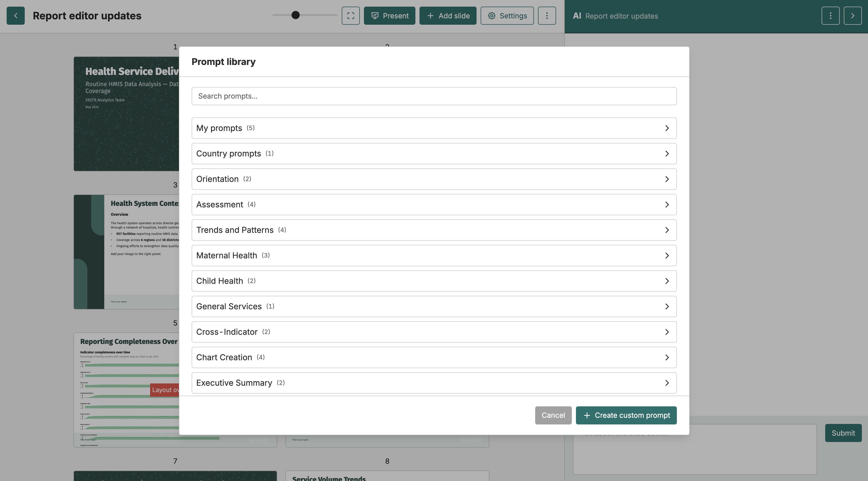The image size is (868, 481).
Task: Expand the Cross-Indicator category
Action: point(434,332)
